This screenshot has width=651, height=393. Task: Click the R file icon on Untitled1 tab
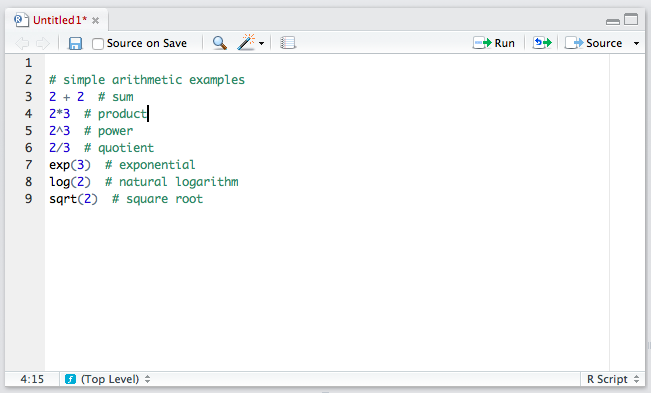pos(21,20)
